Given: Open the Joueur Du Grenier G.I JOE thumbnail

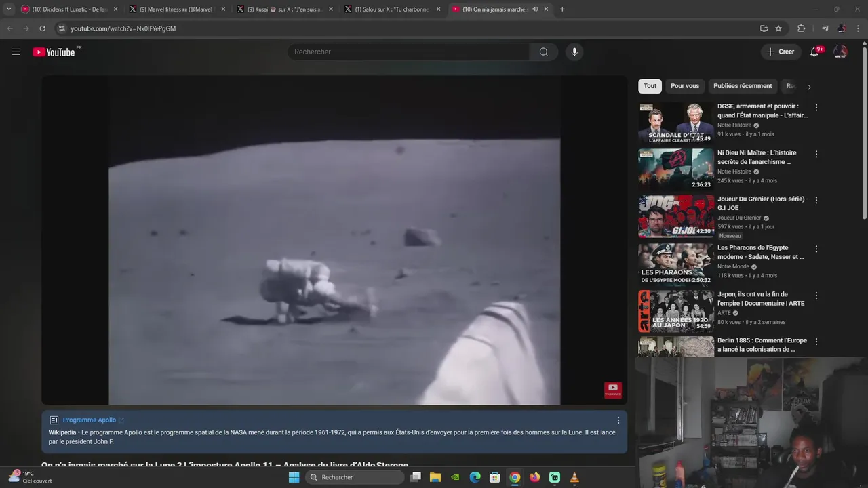Looking at the screenshot, I should [675, 216].
